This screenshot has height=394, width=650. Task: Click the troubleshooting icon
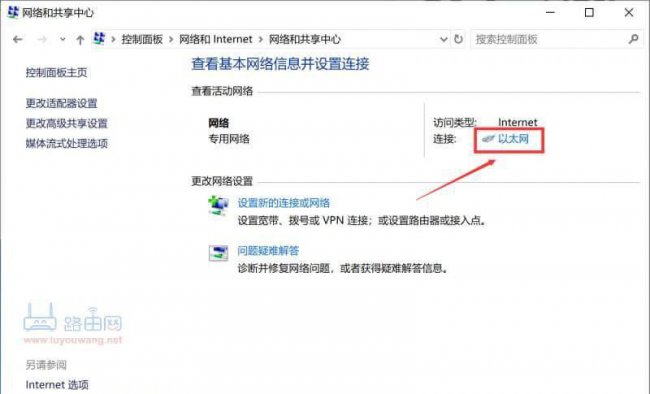(218, 253)
